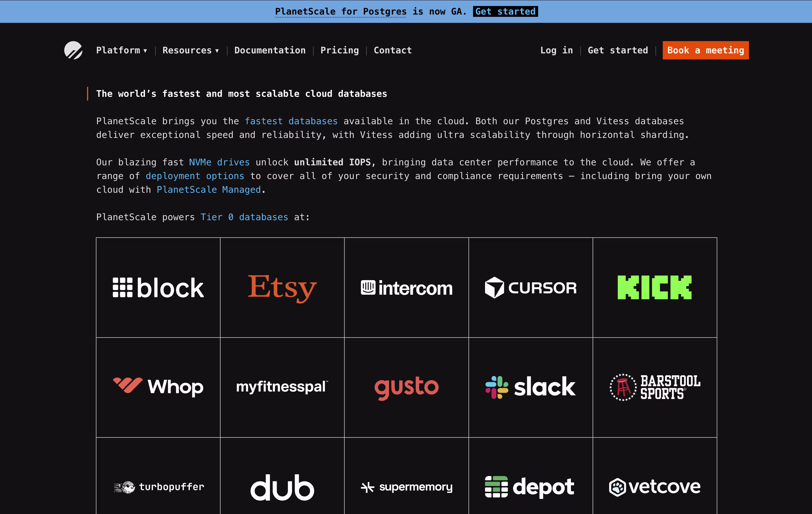
Task: Click the orange Book a meeting button
Action: 706,50
